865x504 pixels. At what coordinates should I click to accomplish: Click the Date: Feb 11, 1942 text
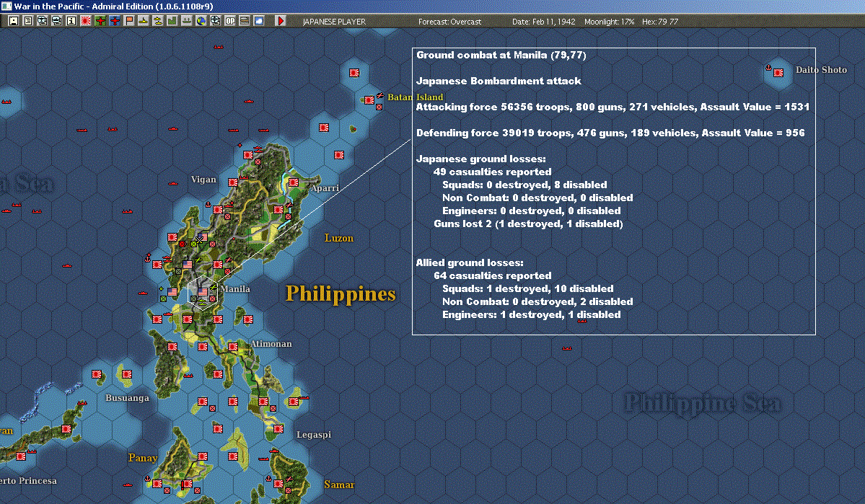pos(543,22)
